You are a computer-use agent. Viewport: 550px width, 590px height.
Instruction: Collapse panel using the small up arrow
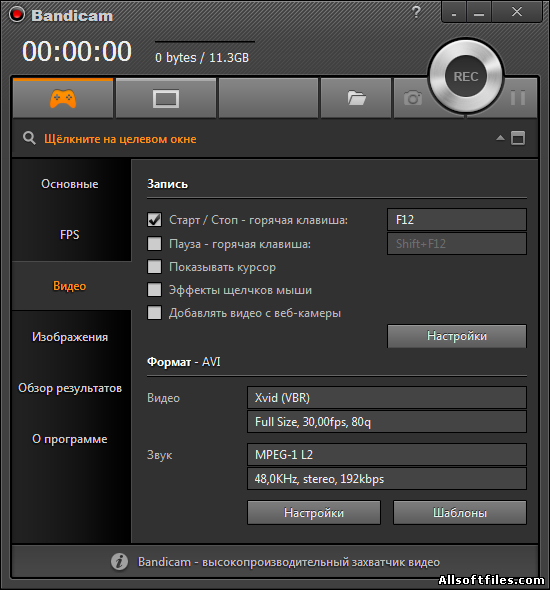point(500,138)
